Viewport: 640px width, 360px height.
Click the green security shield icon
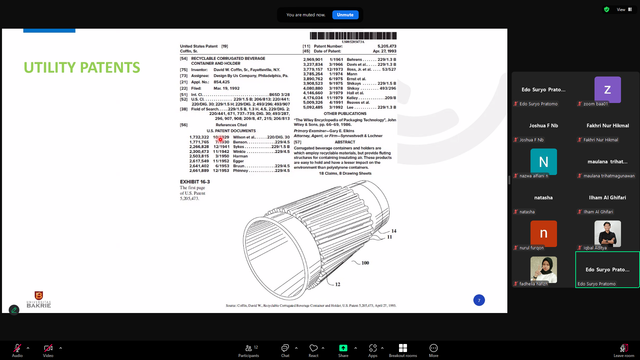(607, 9)
